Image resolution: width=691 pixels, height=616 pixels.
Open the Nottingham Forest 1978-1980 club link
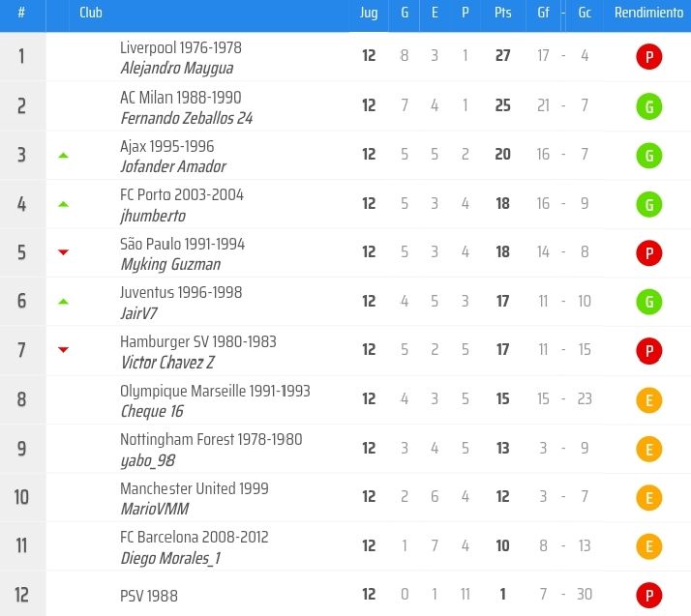tap(211, 439)
